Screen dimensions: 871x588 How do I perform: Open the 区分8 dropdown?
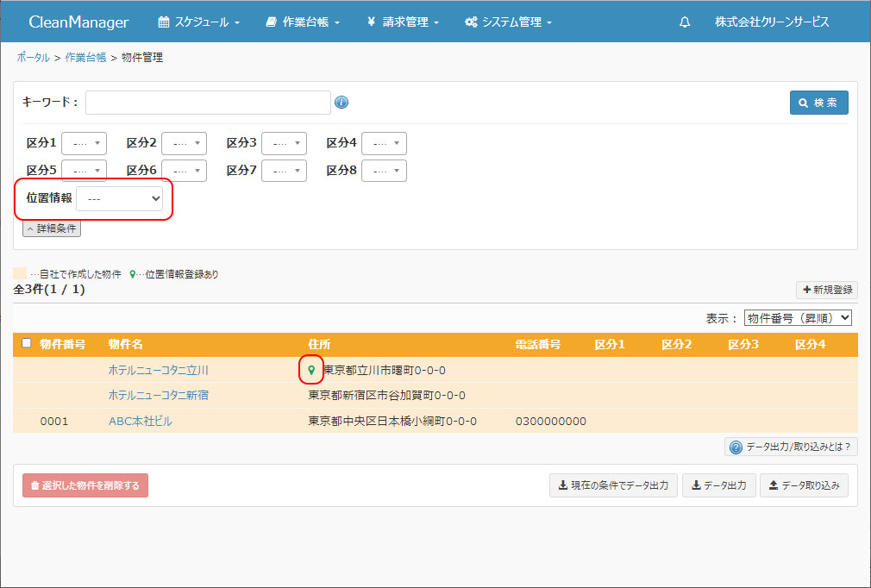point(384,171)
